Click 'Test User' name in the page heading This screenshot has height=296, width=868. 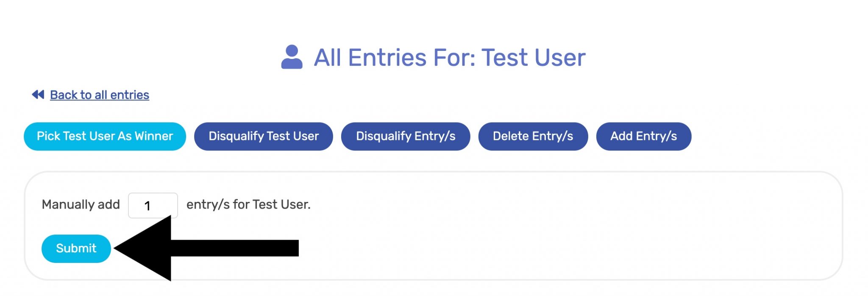coord(533,58)
